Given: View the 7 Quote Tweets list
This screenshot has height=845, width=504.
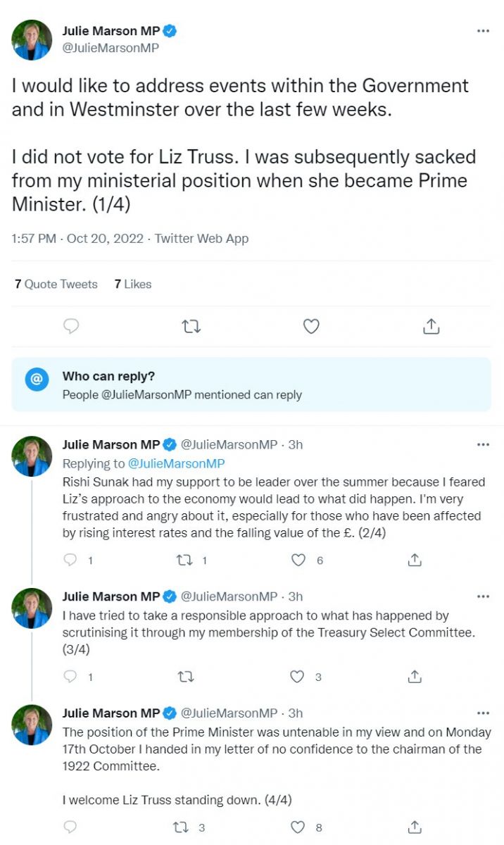Looking at the screenshot, I should tap(56, 284).
